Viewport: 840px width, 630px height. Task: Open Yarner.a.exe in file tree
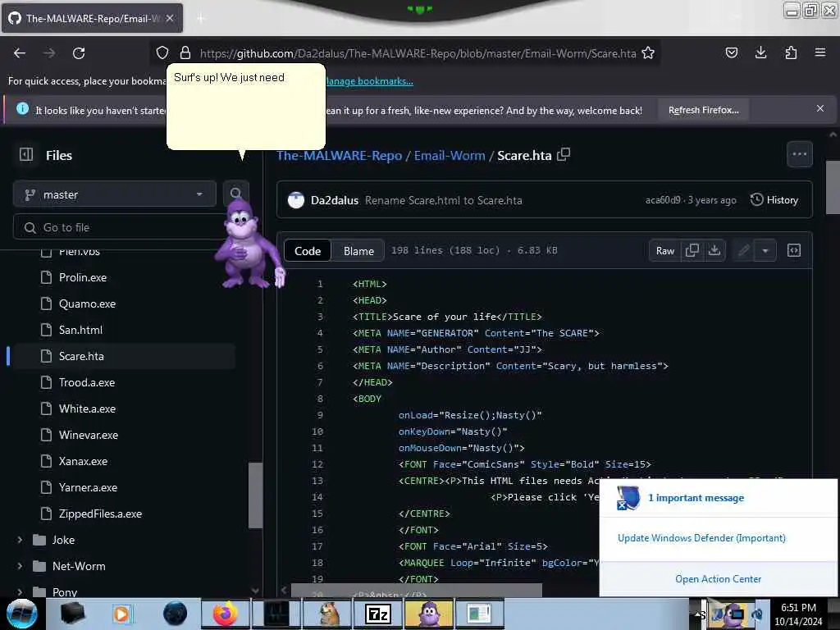tap(88, 487)
